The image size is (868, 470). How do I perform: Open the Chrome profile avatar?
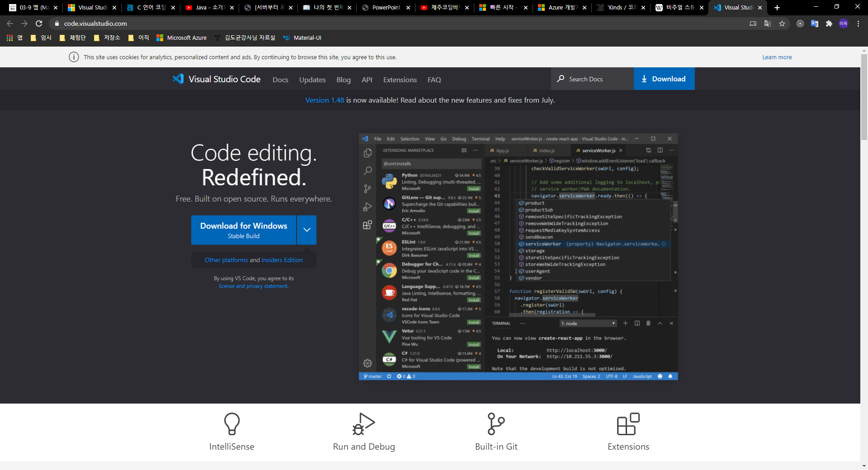coord(844,23)
